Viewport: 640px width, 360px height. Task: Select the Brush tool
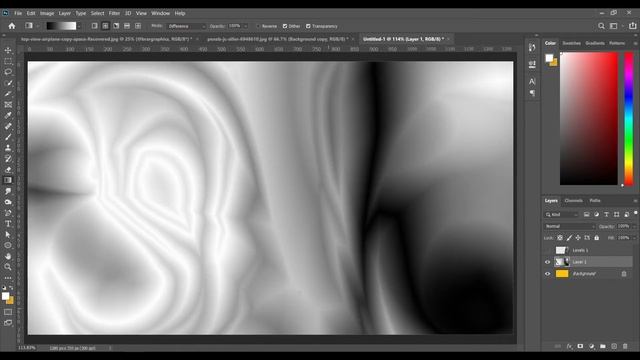pos(8,137)
